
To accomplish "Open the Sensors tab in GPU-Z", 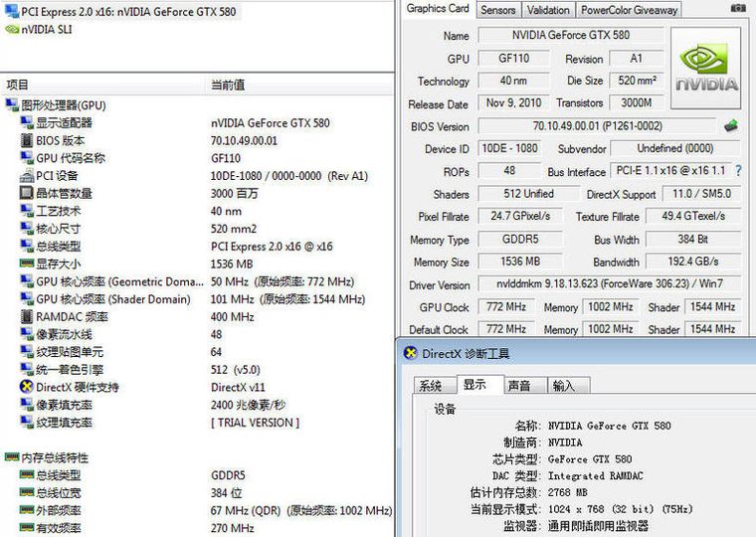I will [498, 10].
